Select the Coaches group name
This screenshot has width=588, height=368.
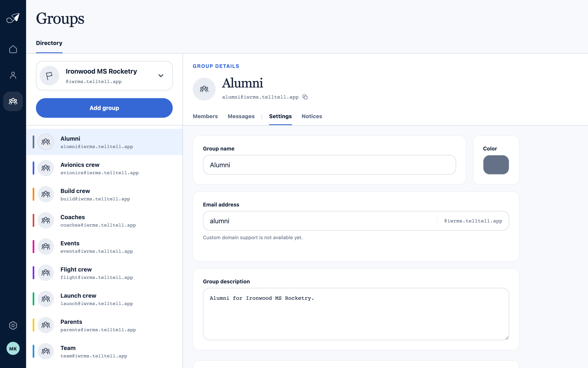tap(73, 217)
